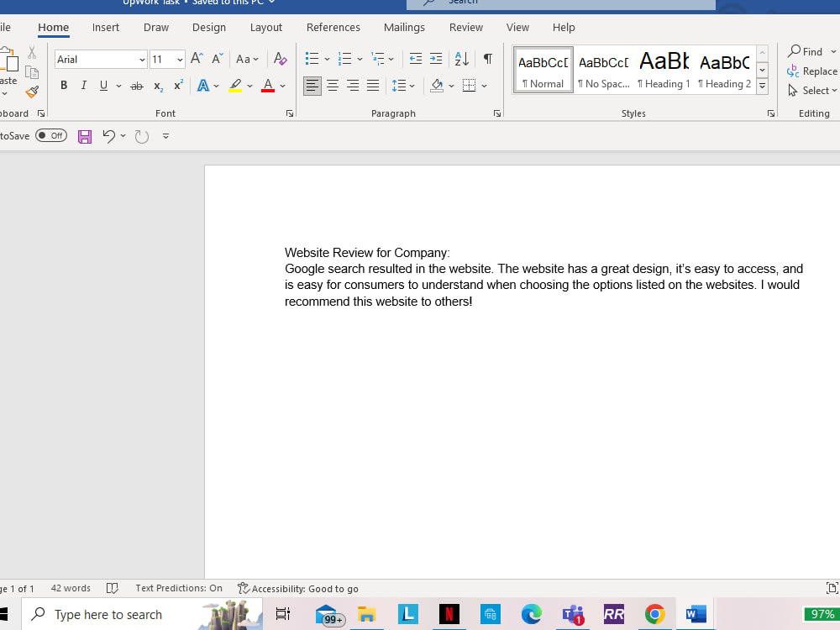The height and width of the screenshot is (630, 840).
Task: Apply borders to the paragraph
Action: [469, 86]
